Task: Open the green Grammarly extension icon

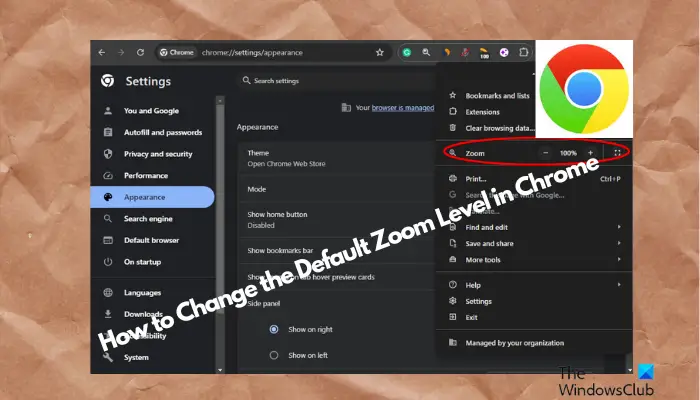Action: coord(407,52)
